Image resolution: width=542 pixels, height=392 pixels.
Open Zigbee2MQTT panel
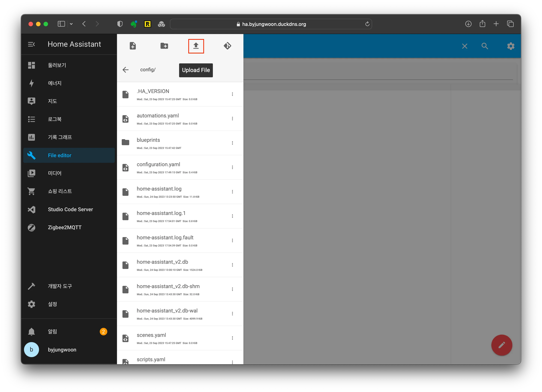click(x=69, y=227)
